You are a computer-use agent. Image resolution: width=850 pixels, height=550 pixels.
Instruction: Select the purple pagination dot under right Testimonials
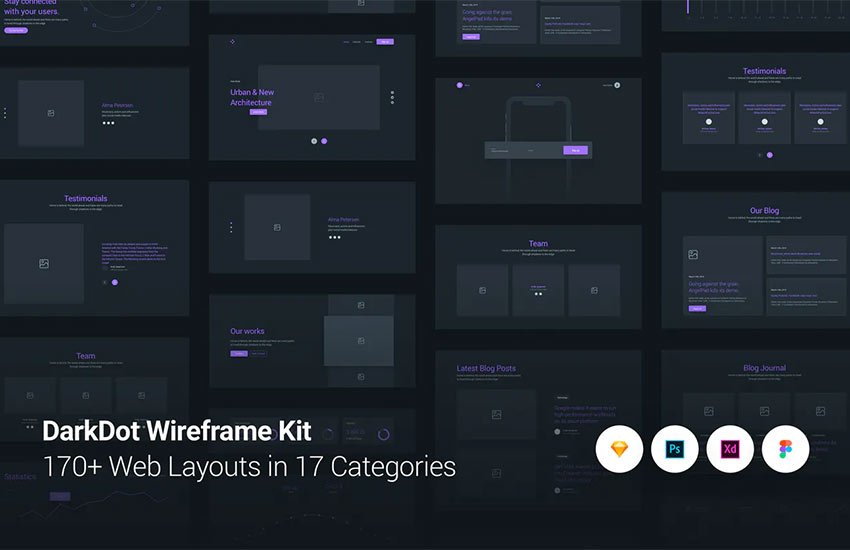[x=770, y=155]
